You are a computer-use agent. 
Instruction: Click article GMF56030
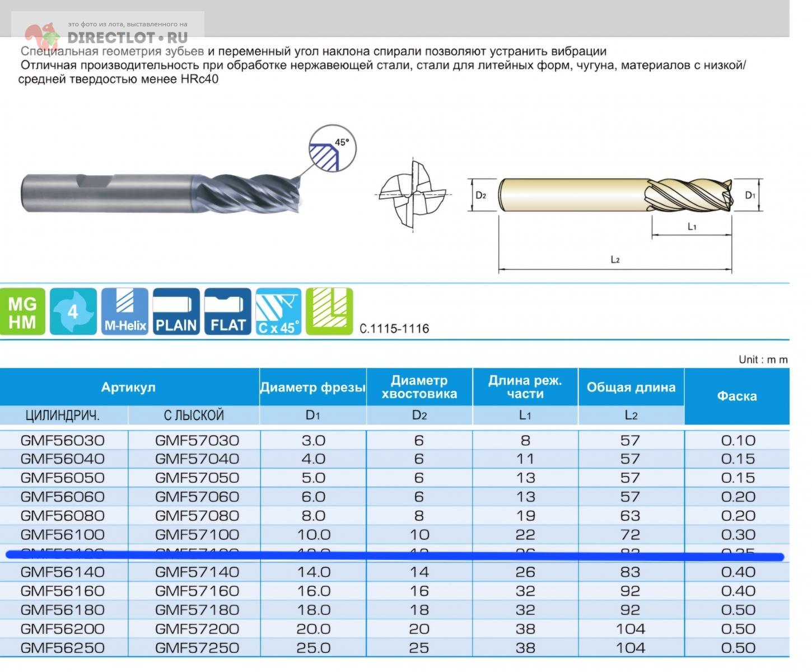point(63,440)
